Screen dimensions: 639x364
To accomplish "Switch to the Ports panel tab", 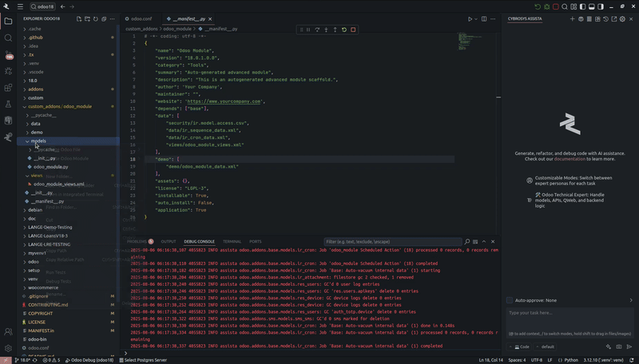I will [x=256, y=241].
